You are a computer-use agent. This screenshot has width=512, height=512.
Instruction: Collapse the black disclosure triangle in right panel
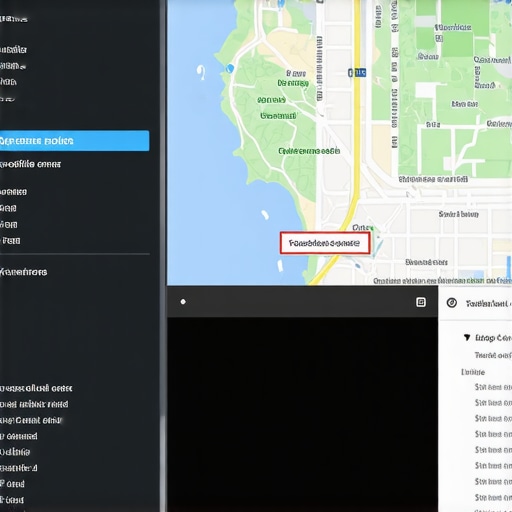pyautogui.click(x=467, y=337)
